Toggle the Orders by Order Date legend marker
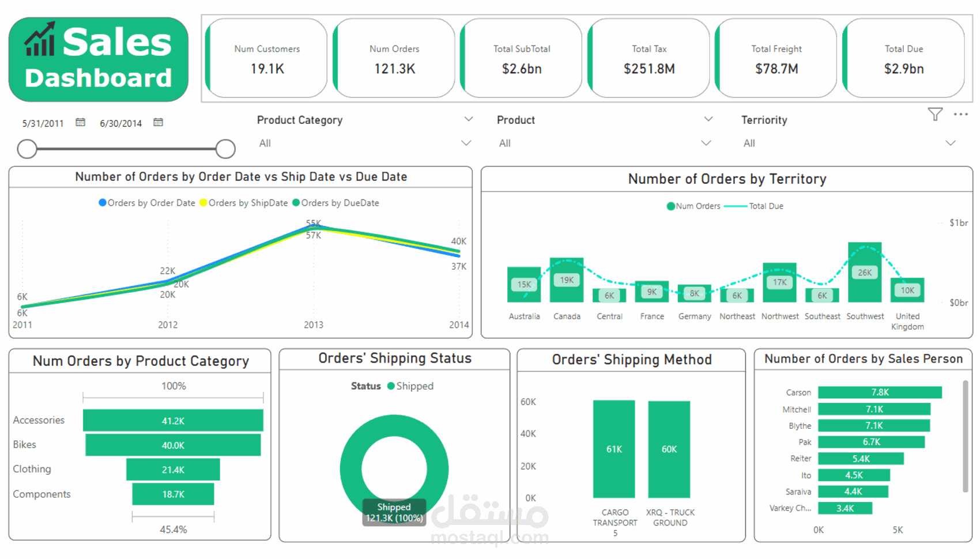Viewport: 980px width, 559px height. [x=103, y=203]
